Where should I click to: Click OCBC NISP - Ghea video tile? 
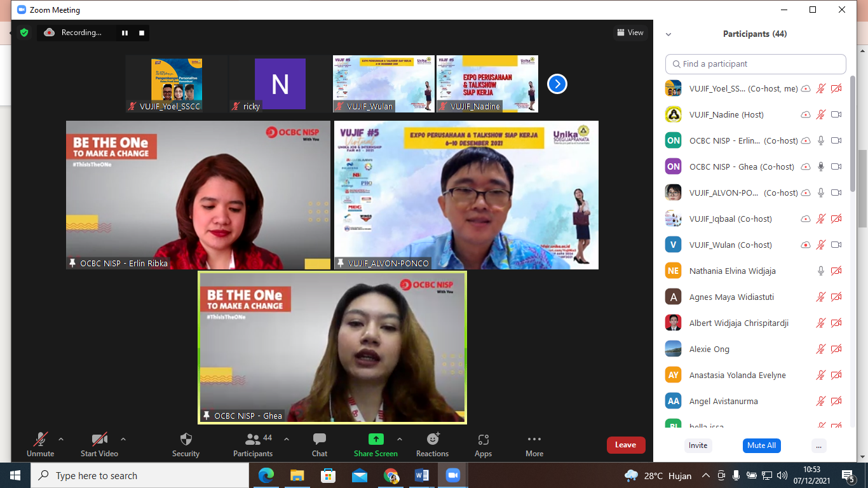tap(332, 347)
